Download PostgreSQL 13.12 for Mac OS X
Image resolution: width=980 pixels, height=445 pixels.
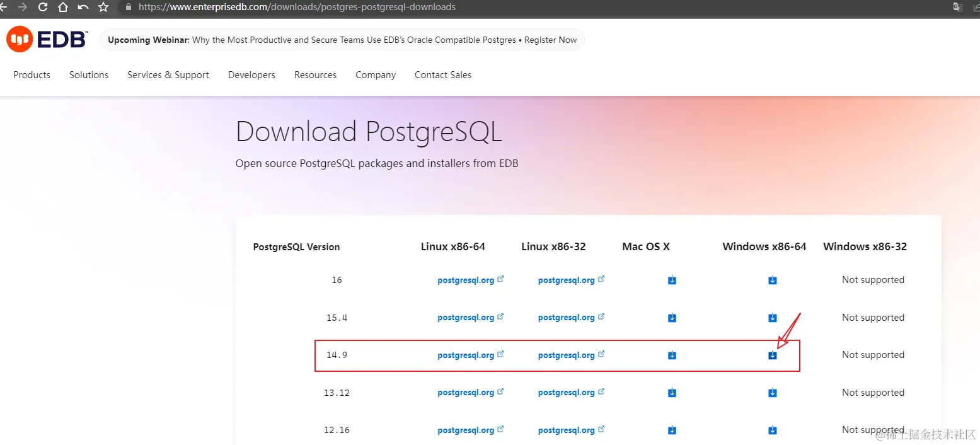pyautogui.click(x=672, y=393)
